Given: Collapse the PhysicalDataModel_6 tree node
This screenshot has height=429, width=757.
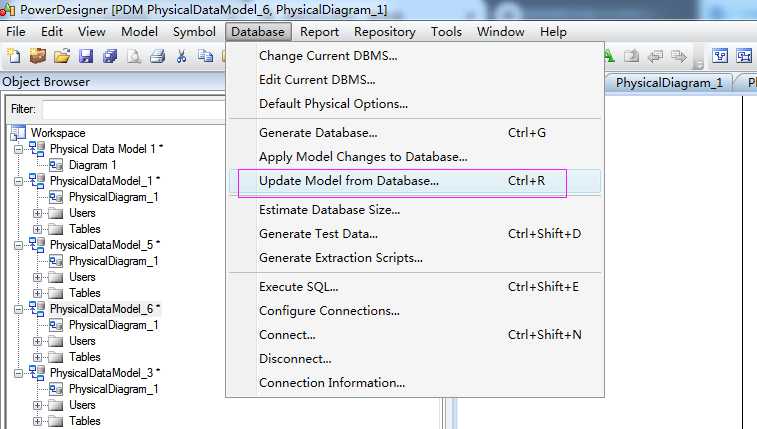Looking at the screenshot, I should click(x=18, y=309).
